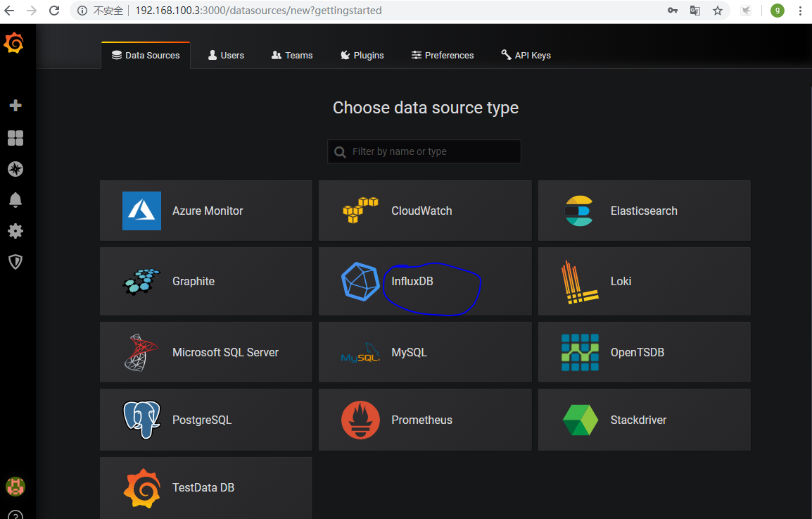Click the browser forward arrow
The height and width of the screenshot is (519, 812).
point(32,11)
